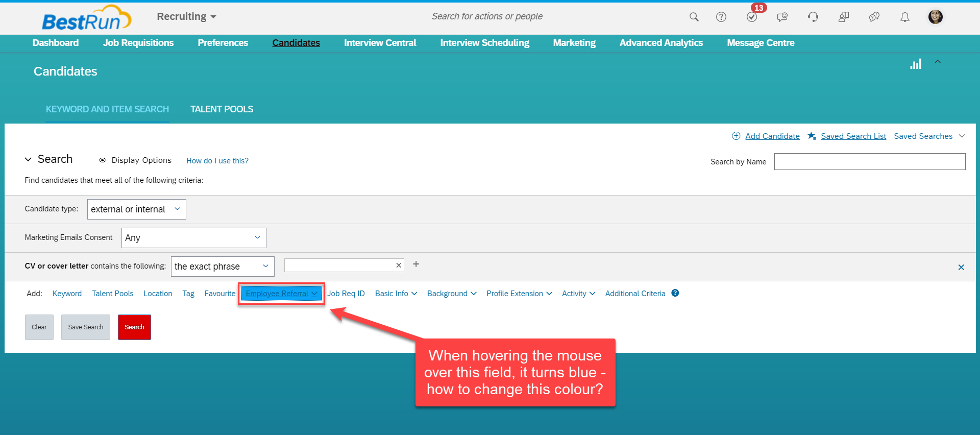The image size is (980, 435).
Task: Add the Tag criterion
Action: tap(188, 294)
